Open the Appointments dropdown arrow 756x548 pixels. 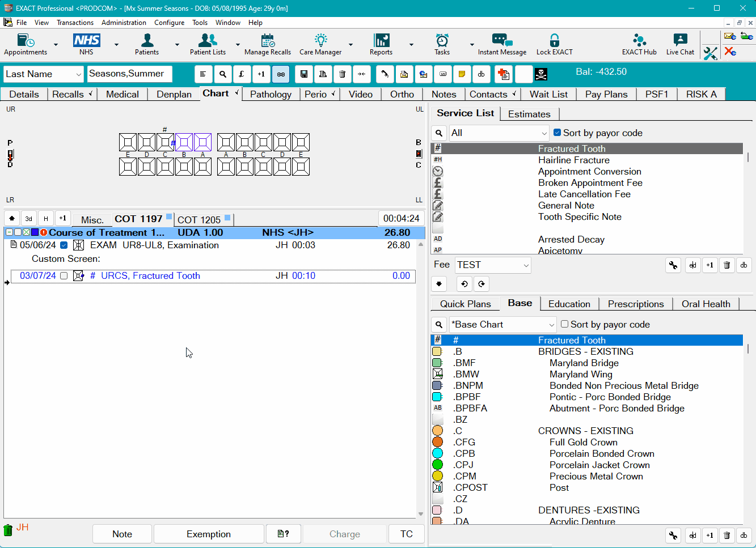(x=56, y=44)
